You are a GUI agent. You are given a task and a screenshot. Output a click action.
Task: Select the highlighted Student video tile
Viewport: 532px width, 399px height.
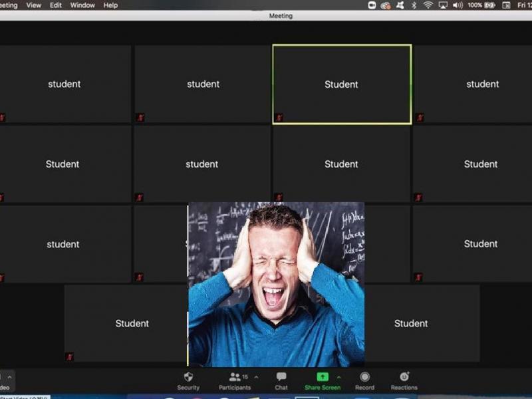[x=341, y=84]
